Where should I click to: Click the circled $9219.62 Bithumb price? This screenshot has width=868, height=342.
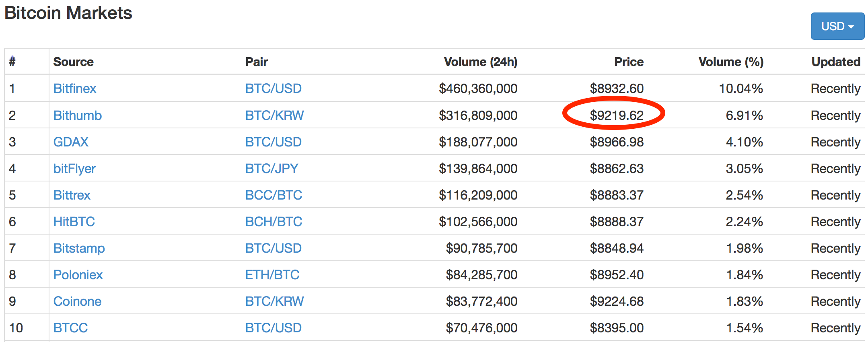click(617, 115)
